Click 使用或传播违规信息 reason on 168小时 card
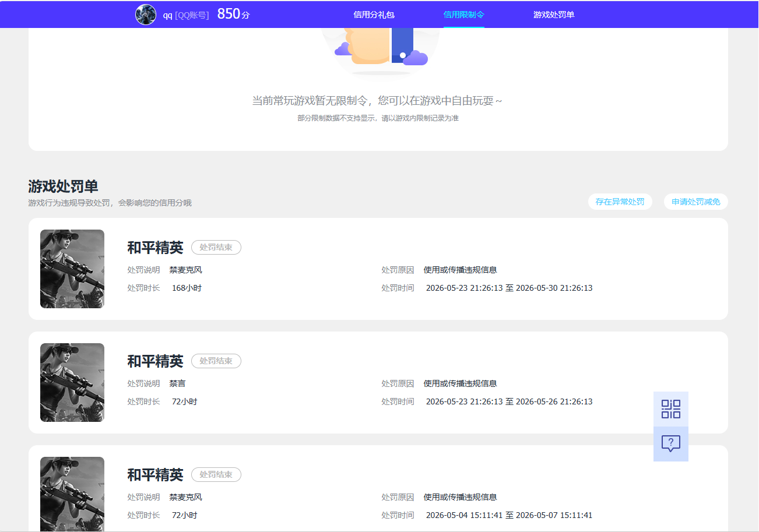This screenshot has width=759, height=532. 461,270
